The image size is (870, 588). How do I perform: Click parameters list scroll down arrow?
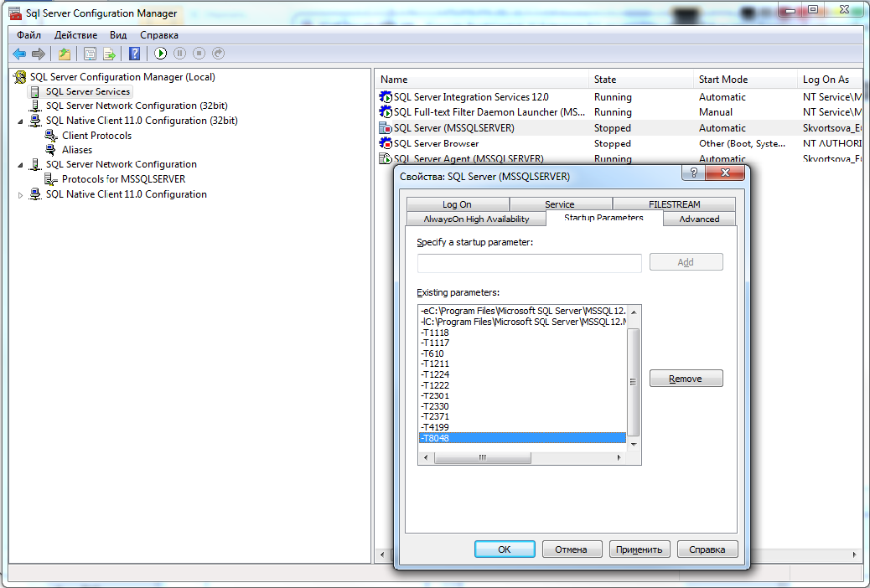634,445
